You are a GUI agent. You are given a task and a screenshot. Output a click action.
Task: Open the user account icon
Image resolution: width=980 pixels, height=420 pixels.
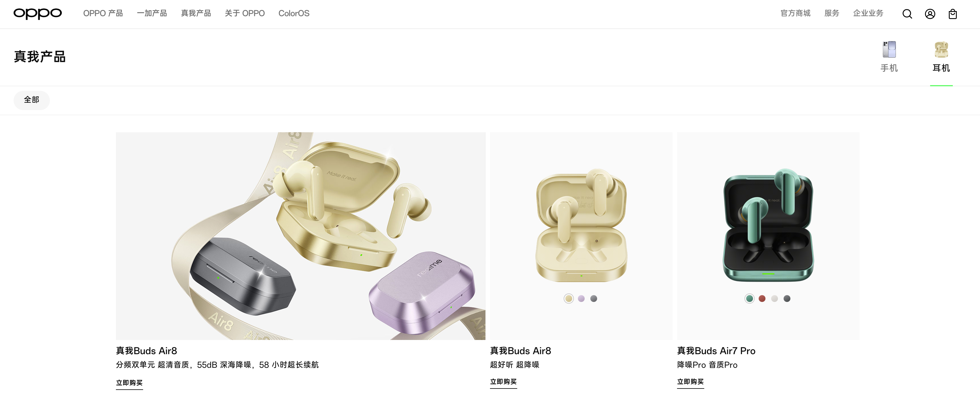click(x=930, y=14)
